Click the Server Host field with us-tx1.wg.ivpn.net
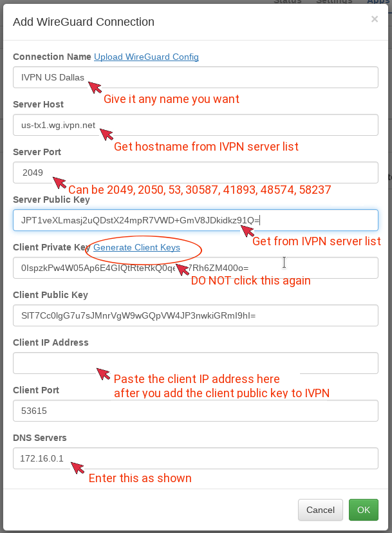 (195, 125)
